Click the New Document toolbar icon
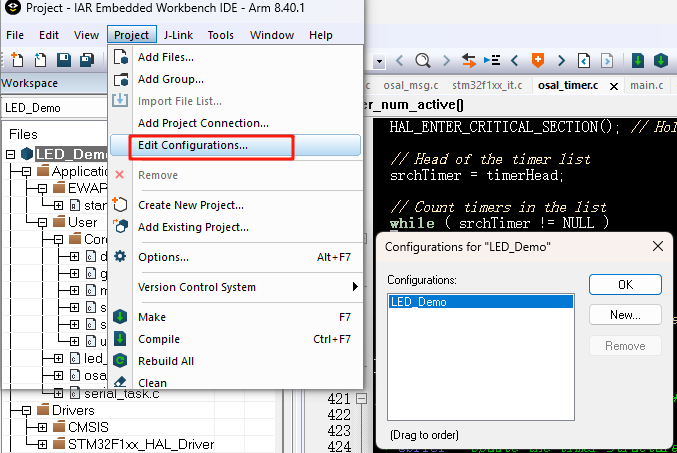This screenshot has width=677, height=453. [17, 60]
